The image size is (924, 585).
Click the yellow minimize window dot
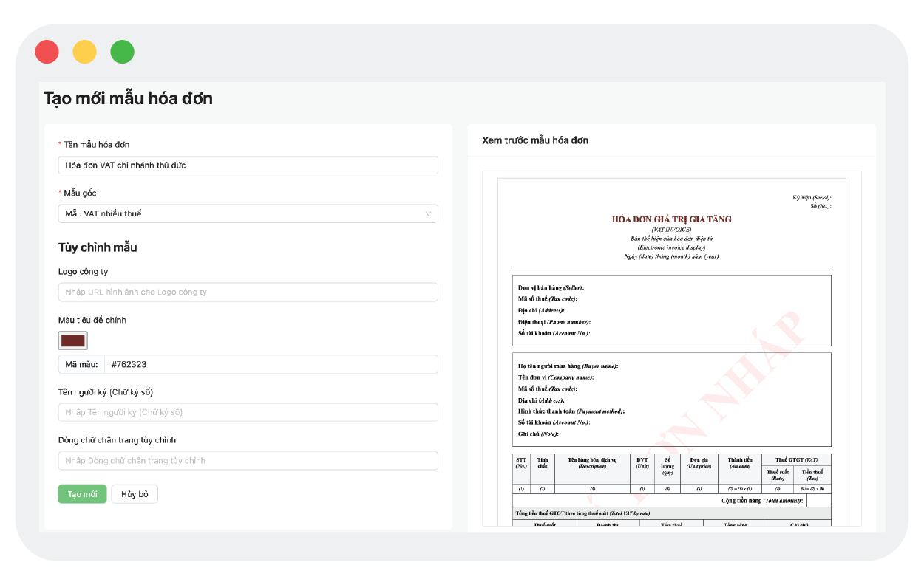click(x=84, y=52)
